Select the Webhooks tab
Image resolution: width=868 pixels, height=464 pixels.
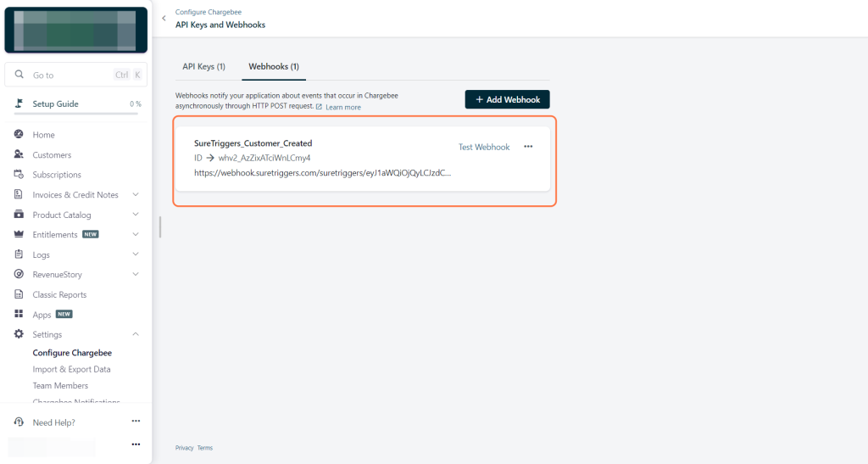click(x=273, y=66)
